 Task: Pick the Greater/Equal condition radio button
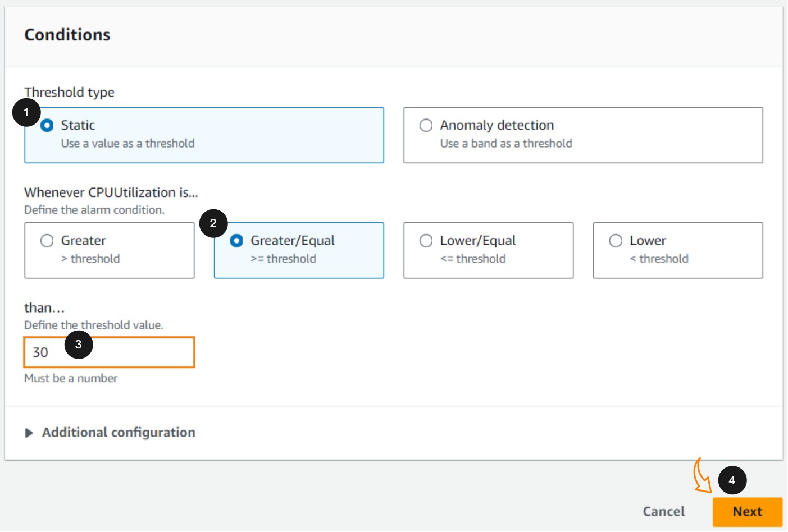[236, 241]
